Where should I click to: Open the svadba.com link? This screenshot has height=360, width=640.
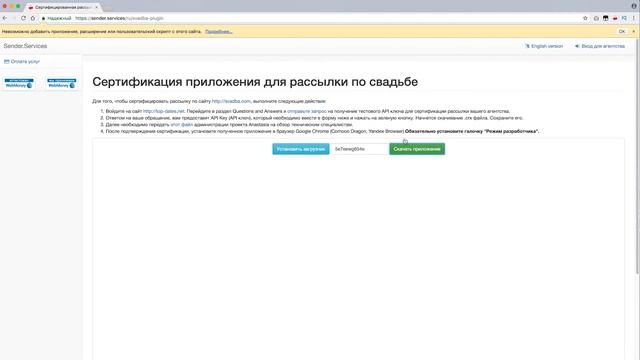coord(231,101)
